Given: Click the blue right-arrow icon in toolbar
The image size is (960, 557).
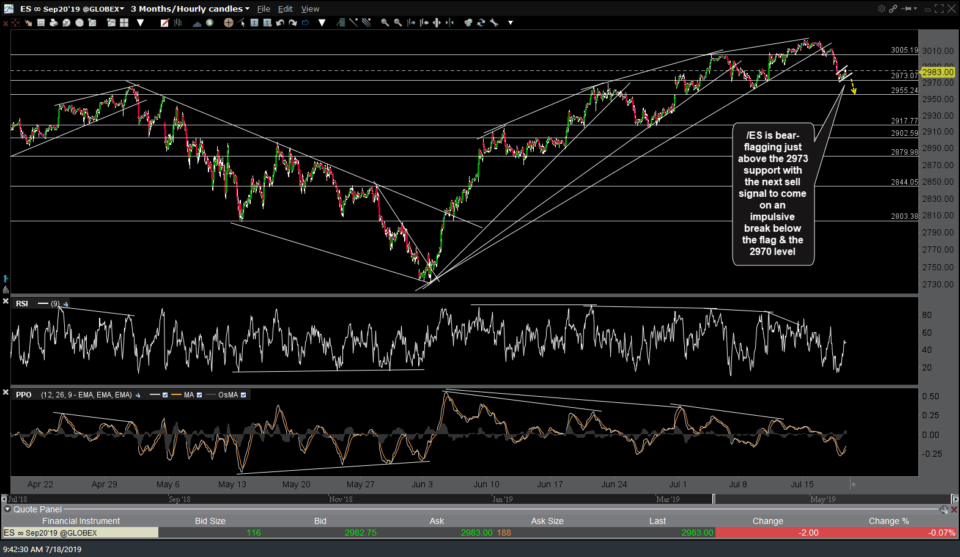Looking at the screenshot, I should click(306, 23).
